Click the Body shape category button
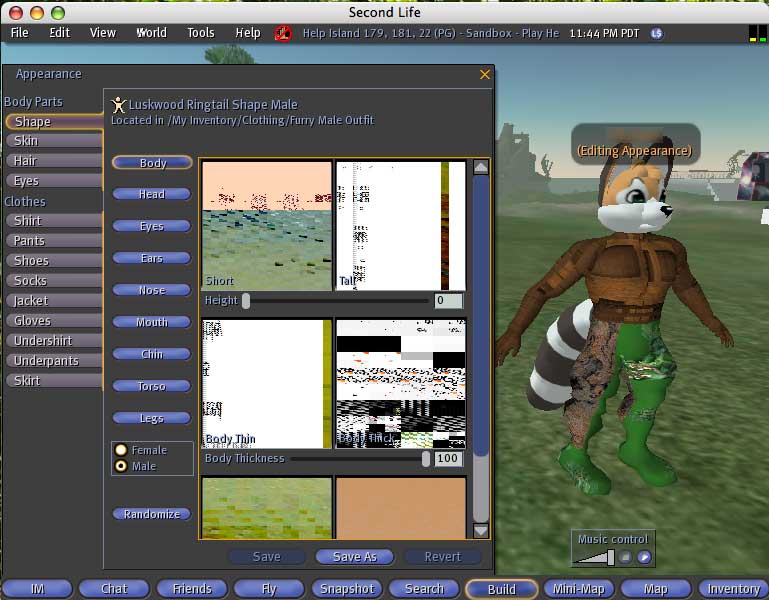This screenshot has height=600, width=769. [x=152, y=162]
